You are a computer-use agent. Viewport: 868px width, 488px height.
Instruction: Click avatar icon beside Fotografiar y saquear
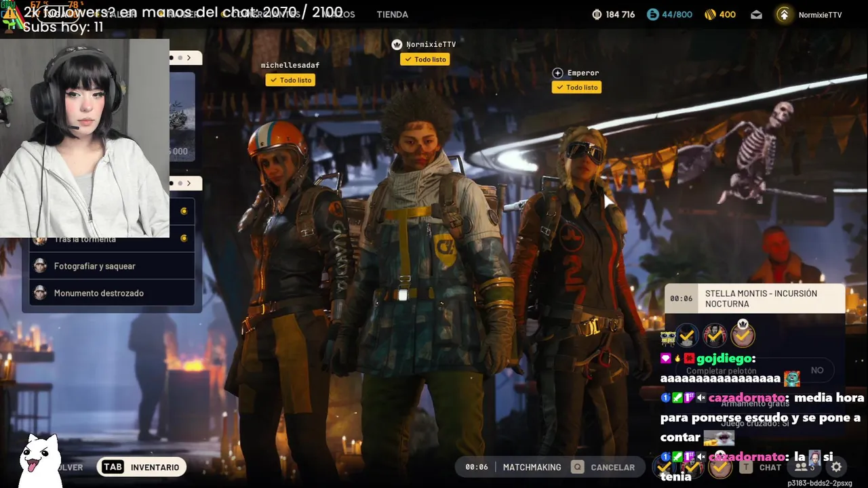click(x=40, y=266)
